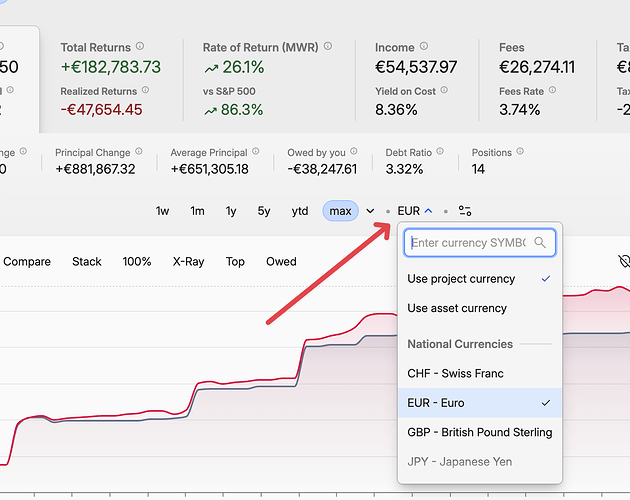Click the vs S&P 500 value 86.3%
The height and width of the screenshot is (500, 630).
242,110
